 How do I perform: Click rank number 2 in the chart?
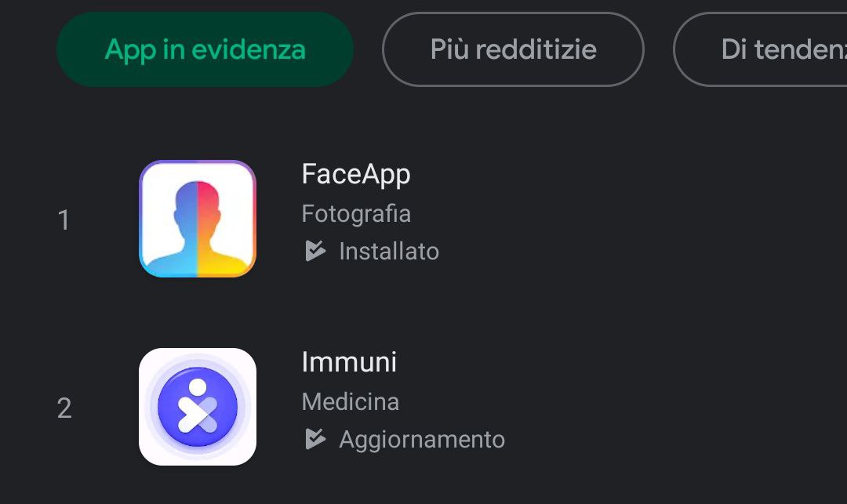(x=64, y=408)
